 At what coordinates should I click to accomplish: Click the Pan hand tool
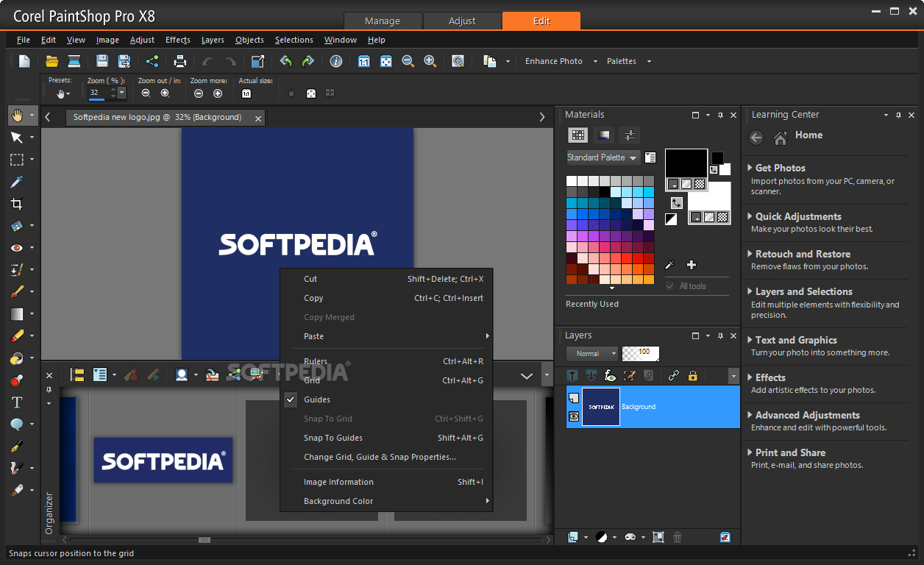coord(16,115)
